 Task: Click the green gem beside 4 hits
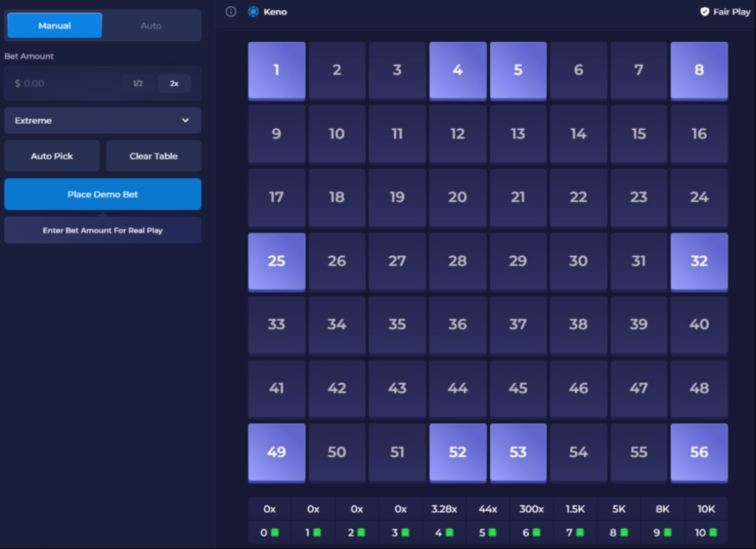click(x=449, y=533)
